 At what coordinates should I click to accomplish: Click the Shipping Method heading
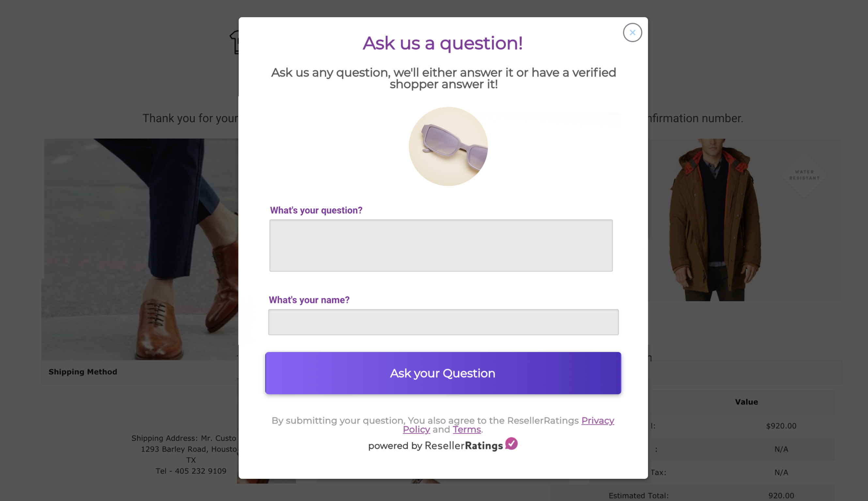pyautogui.click(x=83, y=372)
